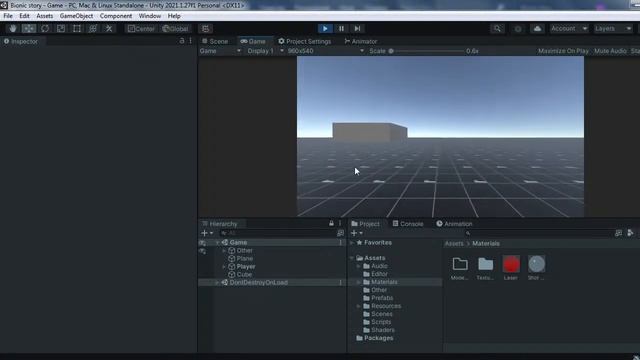
Task: Switch to the Animator tab
Action: (x=361, y=42)
